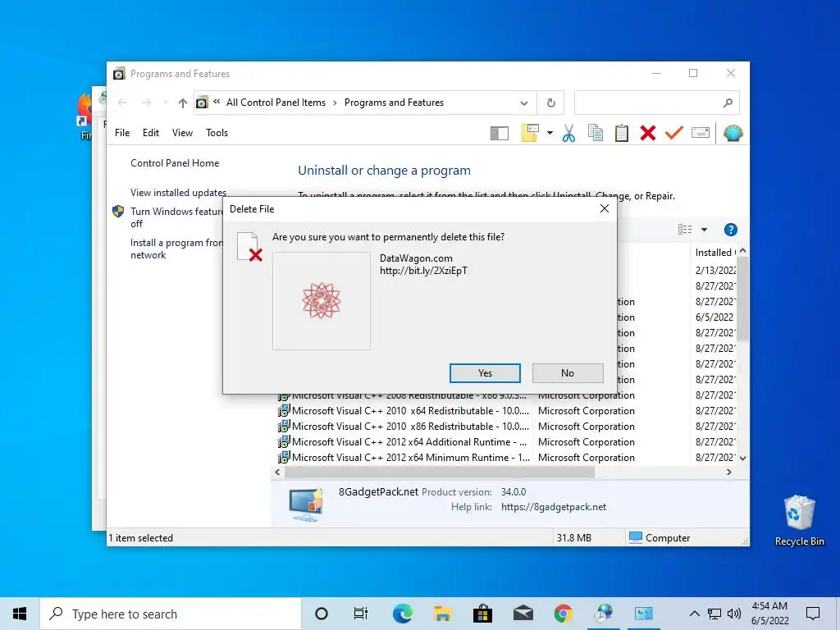Open File Explorer from taskbar
Viewport: 840px width, 630px height.
coord(442,614)
